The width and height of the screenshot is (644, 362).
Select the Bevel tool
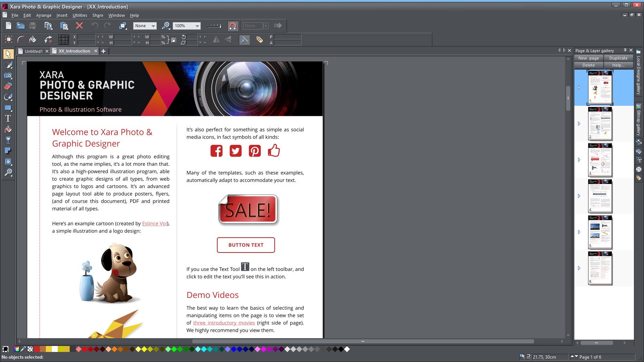[x=8, y=162]
